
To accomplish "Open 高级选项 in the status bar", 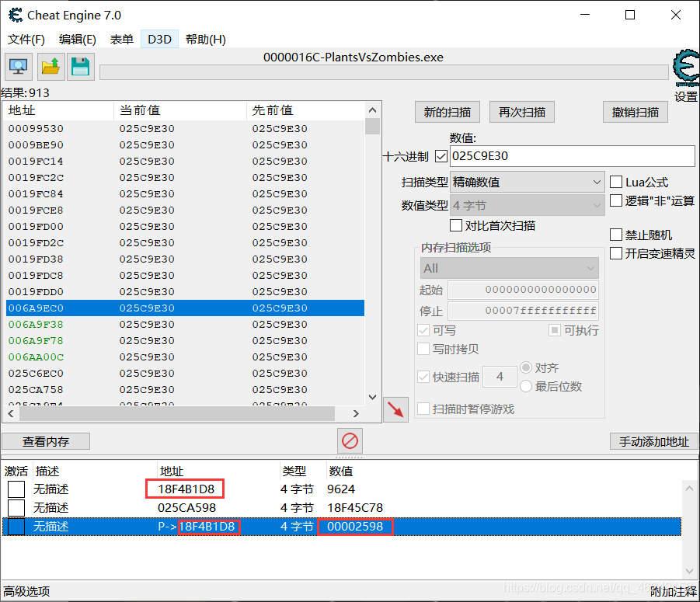I will click(x=26, y=591).
